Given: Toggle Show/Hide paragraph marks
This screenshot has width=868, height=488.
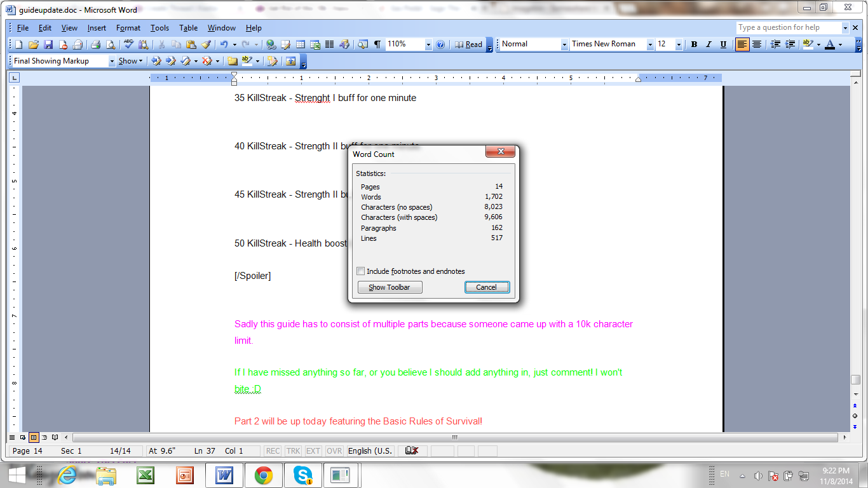Looking at the screenshot, I should click(377, 44).
